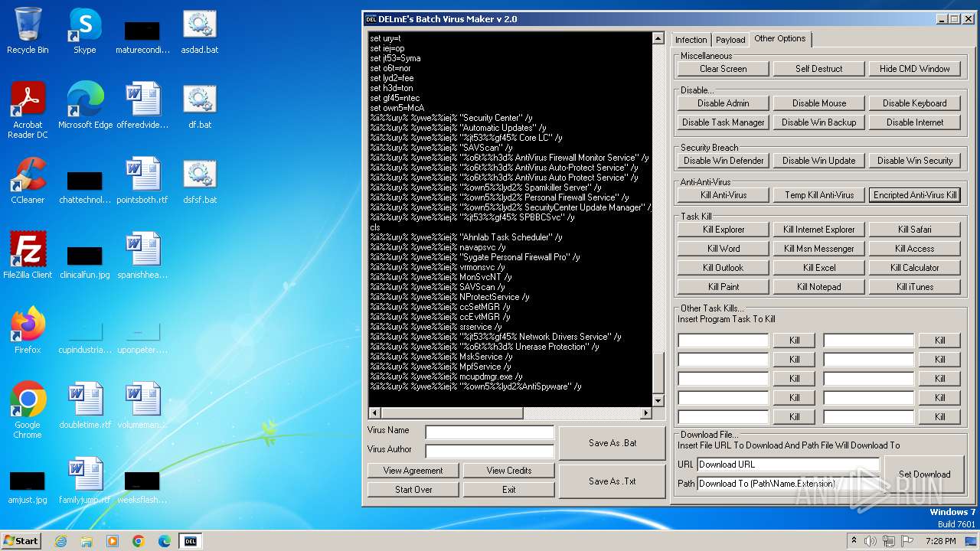Open the Google Chrome desktop shortcut
The height and width of the screenshot is (551, 980).
(28, 409)
